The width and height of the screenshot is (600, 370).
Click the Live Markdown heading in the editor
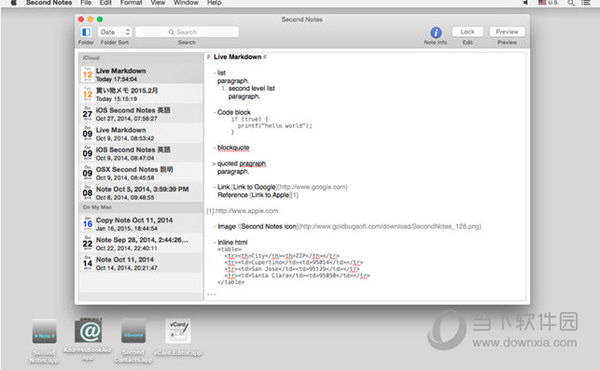tap(237, 57)
